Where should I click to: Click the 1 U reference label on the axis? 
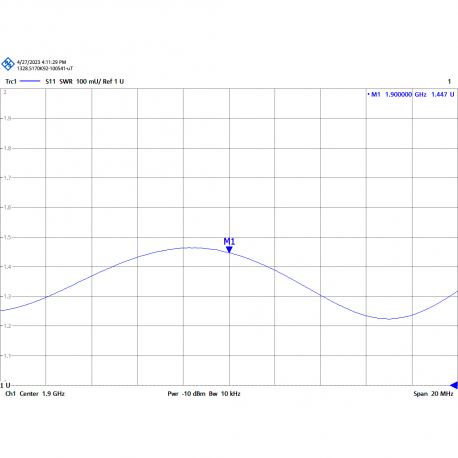[x=5, y=386]
